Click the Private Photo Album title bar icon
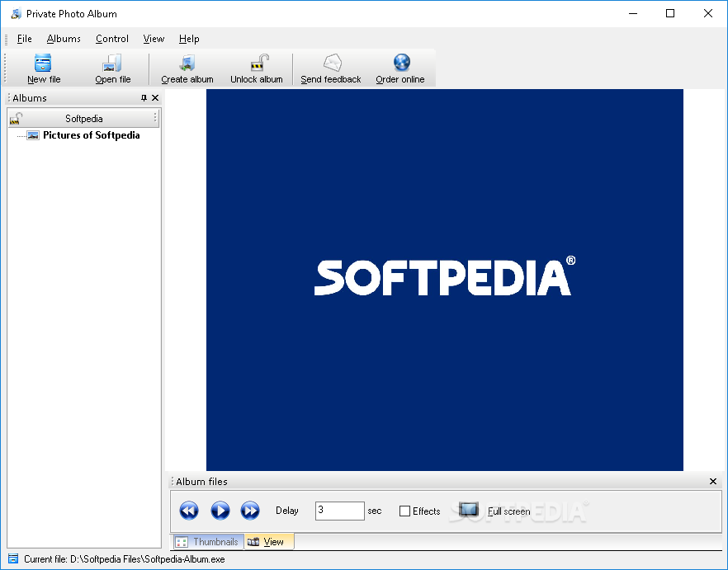 click(x=17, y=13)
